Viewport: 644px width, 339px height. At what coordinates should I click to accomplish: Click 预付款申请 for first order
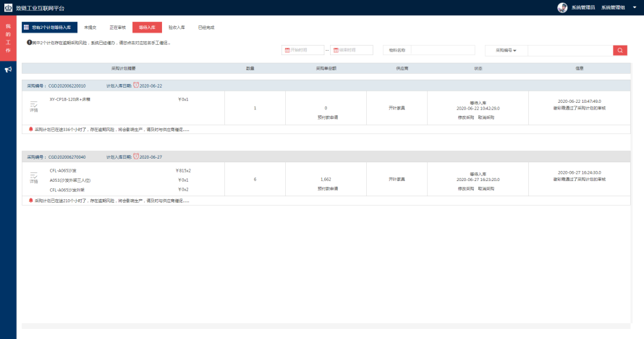(x=327, y=117)
